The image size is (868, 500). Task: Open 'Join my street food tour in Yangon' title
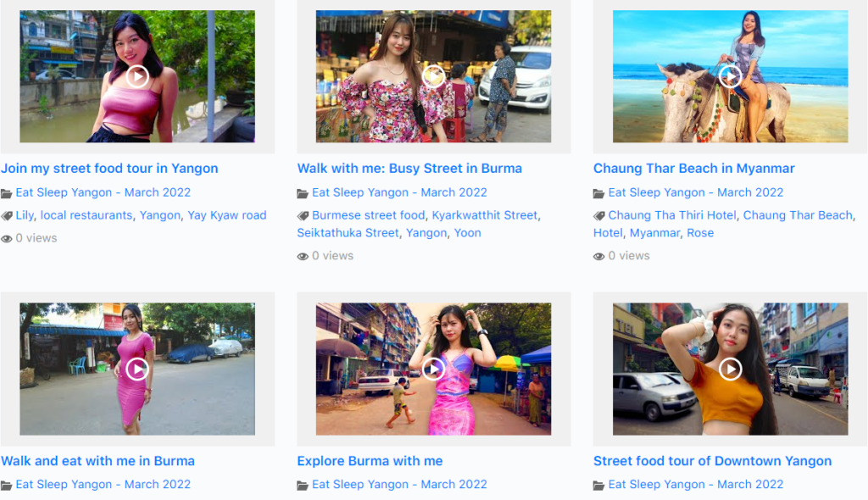point(109,169)
